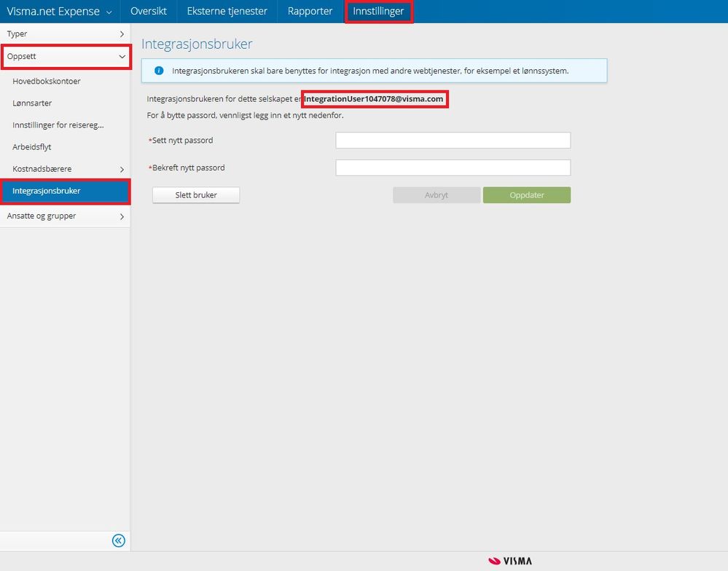The height and width of the screenshot is (571, 728).
Task: Click the Avbryt button
Action: coord(437,195)
